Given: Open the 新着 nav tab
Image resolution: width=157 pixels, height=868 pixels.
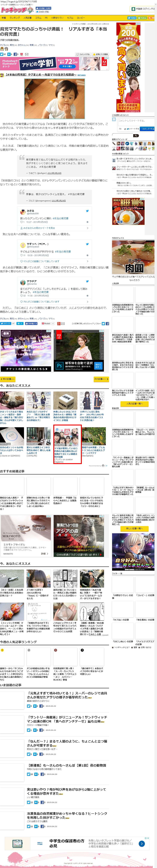Looking at the screenshot, I should point(4,18).
